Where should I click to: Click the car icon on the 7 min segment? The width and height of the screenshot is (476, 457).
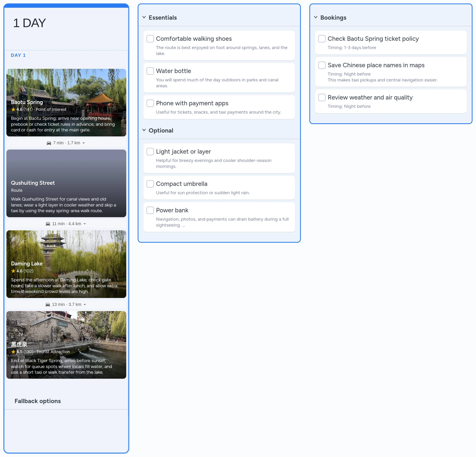click(x=49, y=143)
